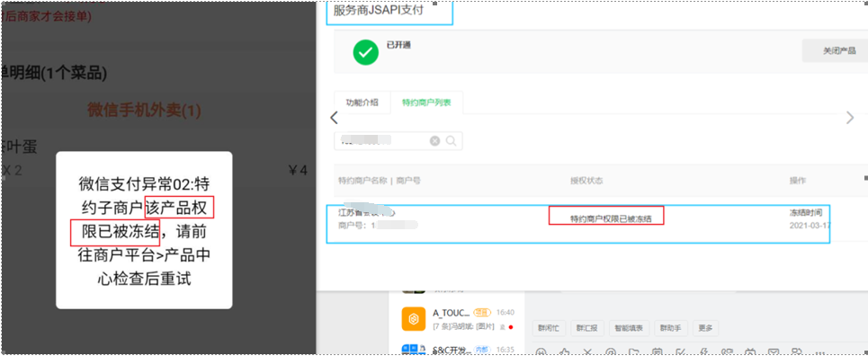Image resolution: width=868 pixels, height=356 pixels.
Task: Click the green 已开通 checkmark icon
Action: click(365, 53)
